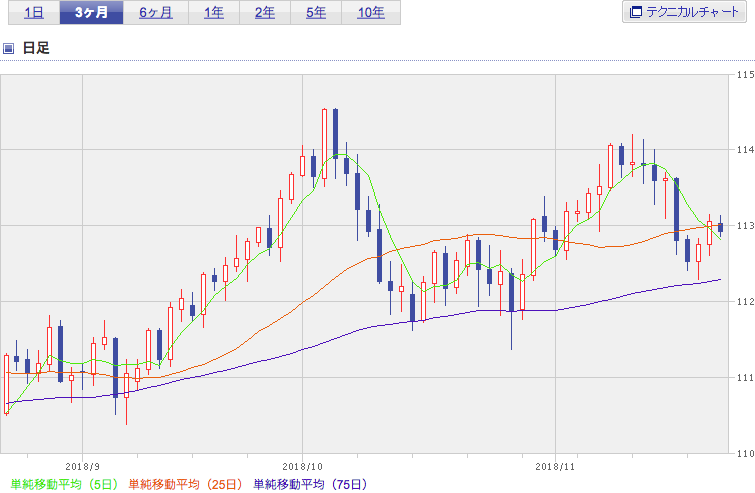This screenshot has width=755, height=493.
Task: Click the square icon beside 日足
Action: pyautogui.click(x=8, y=48)
